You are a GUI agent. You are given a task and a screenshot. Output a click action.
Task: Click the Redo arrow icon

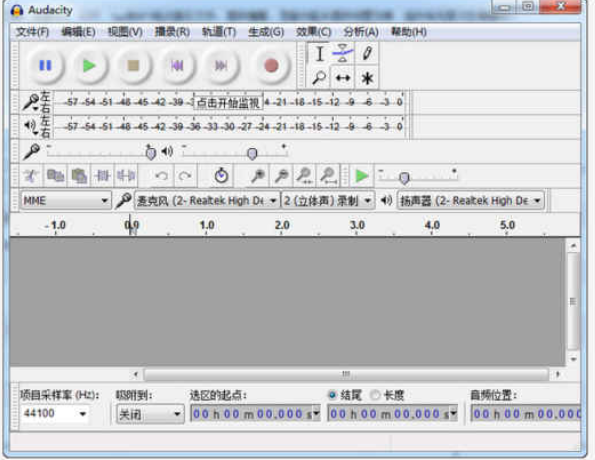click(x=185, y=176)
